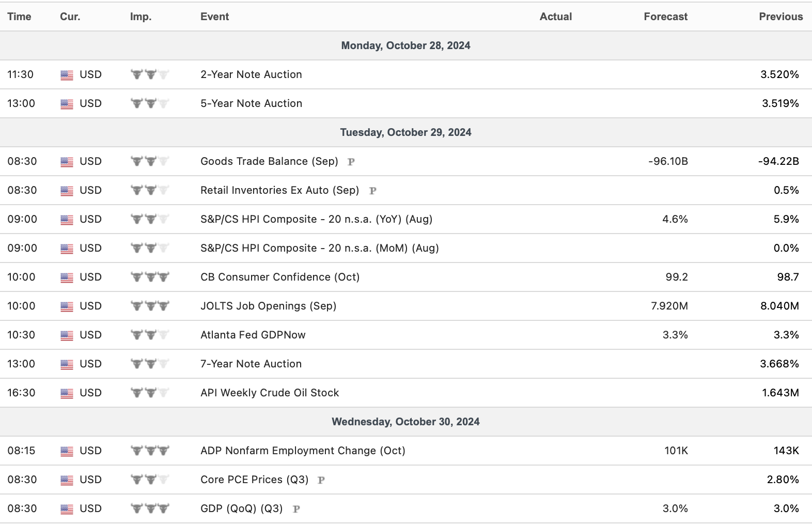Open the 5-Year Note Auction event
The image size is (812, 525).
(x=251, y=103)
